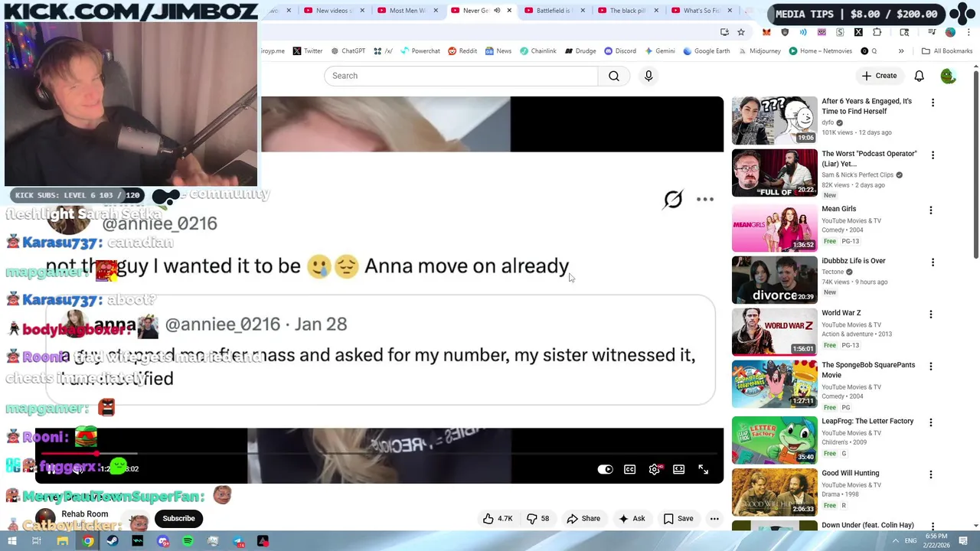Image resolution: width=980 pixels, height=551 pixels.
Task: Click the Share button under video
Action: point(583,519)
